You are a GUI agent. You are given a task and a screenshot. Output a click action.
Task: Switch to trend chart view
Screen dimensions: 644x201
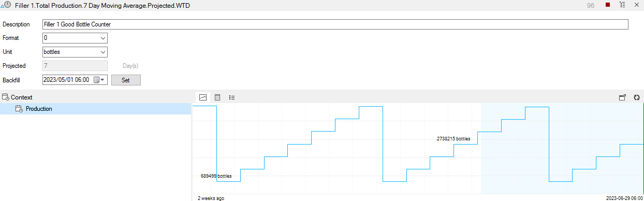coord(203,97)
